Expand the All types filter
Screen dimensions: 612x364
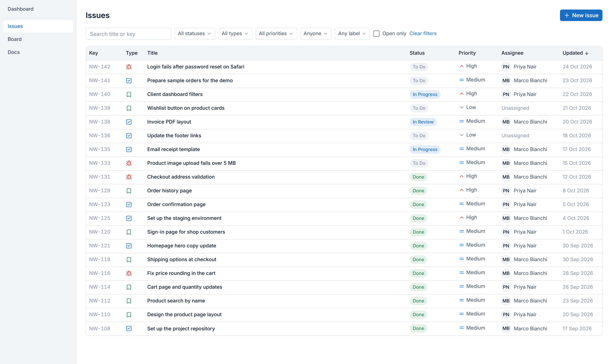pyautogui.click(x=235, y=34)
